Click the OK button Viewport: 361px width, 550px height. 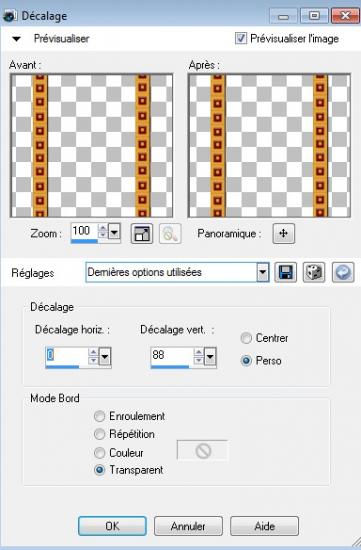tap(112, 526)
